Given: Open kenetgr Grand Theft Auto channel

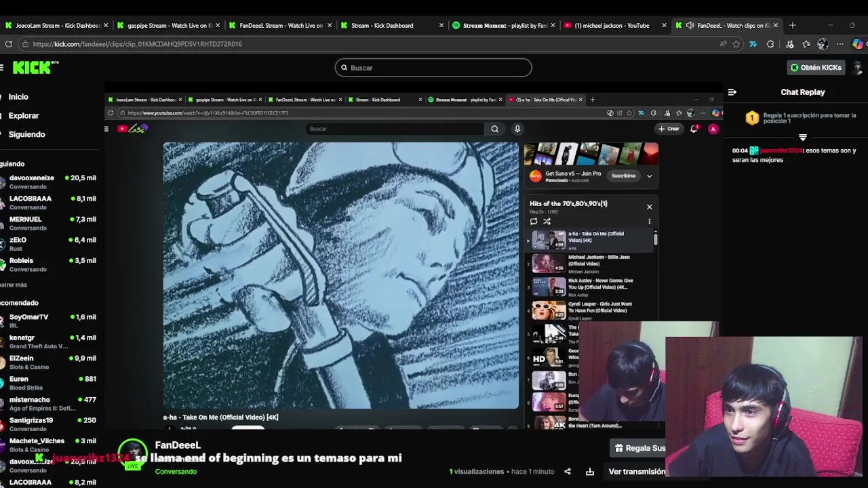Looking at the screenshot, I should coord(49,342).
